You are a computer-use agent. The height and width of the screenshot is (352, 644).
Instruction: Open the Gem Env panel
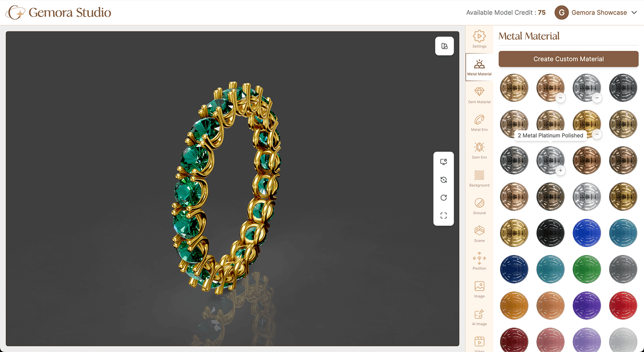(479, 151)
